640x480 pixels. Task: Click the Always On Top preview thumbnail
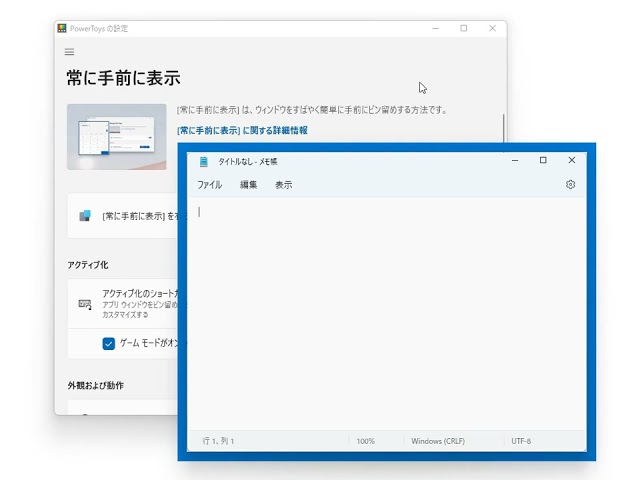[x=116, y=136]
